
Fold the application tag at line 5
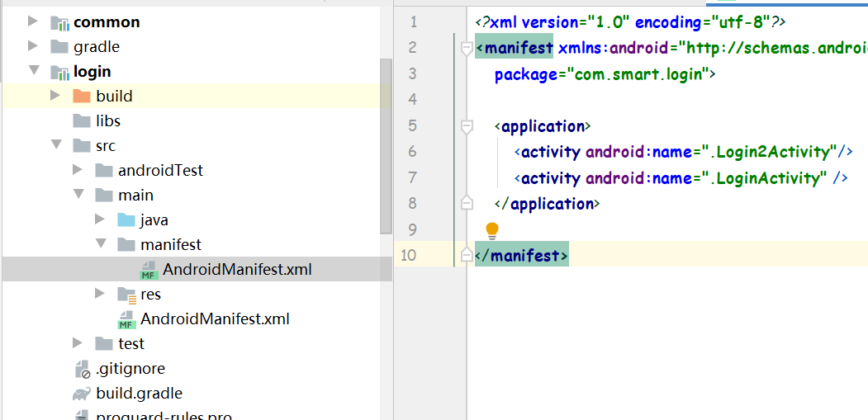tap(467, 127)
